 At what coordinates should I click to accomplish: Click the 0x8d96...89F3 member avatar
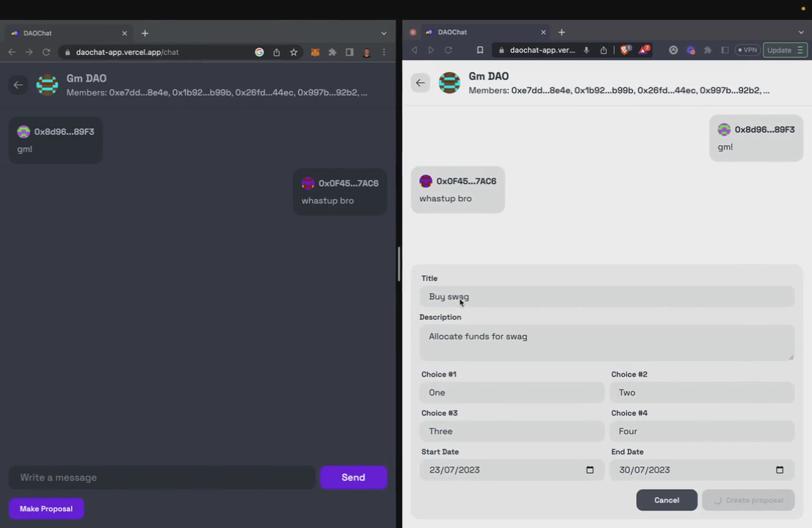23,131
